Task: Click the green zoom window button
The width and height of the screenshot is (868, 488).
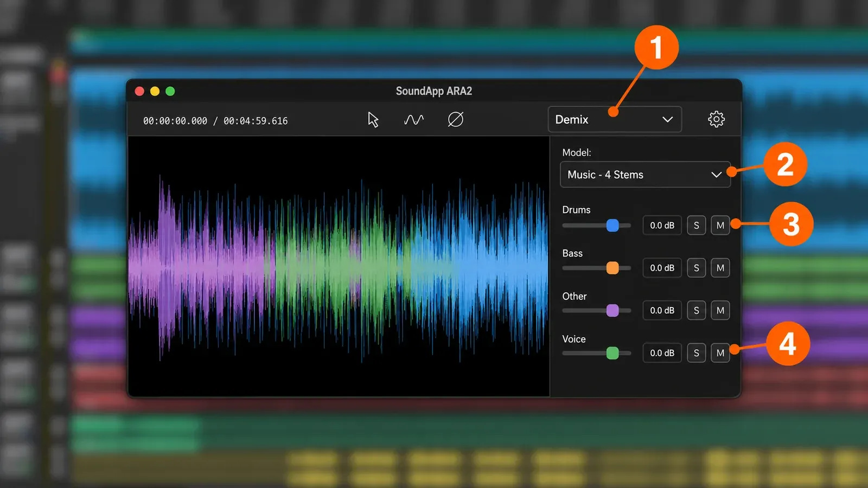Action: tap(170, 91)
